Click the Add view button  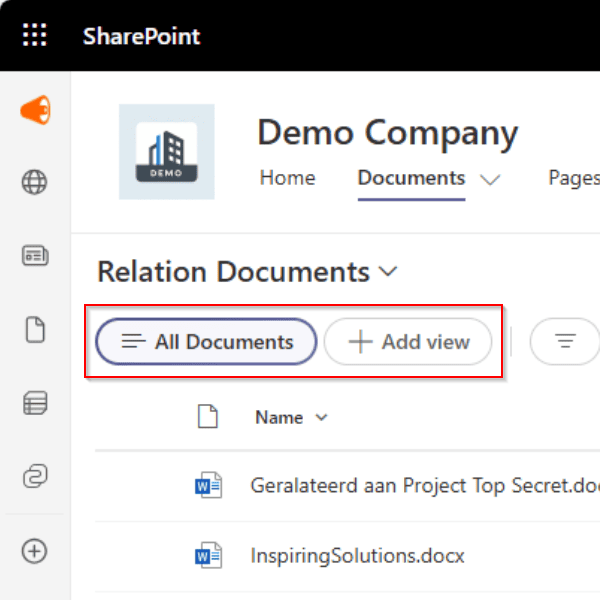point(408,342)
